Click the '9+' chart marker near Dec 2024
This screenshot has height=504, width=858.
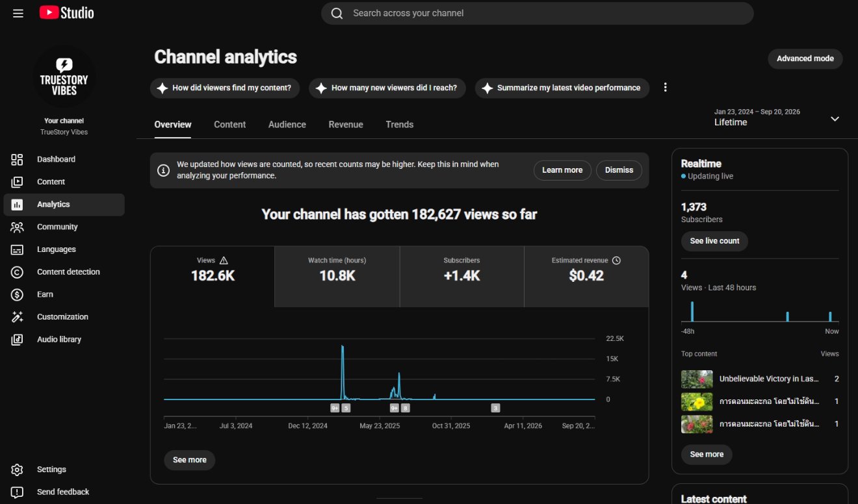(335, 409)
